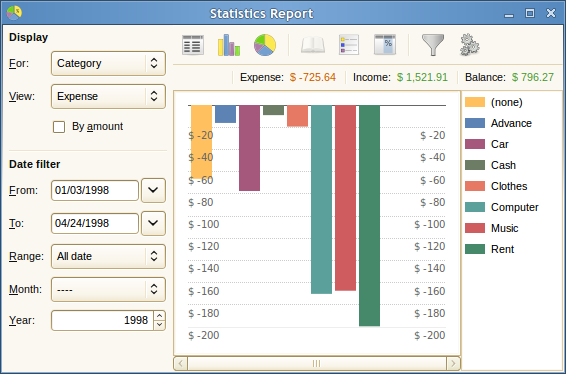Image resolution: width=566 pixels, height=374 pixels.
Task: Open the View Expense dropdown
Action: 108,96
